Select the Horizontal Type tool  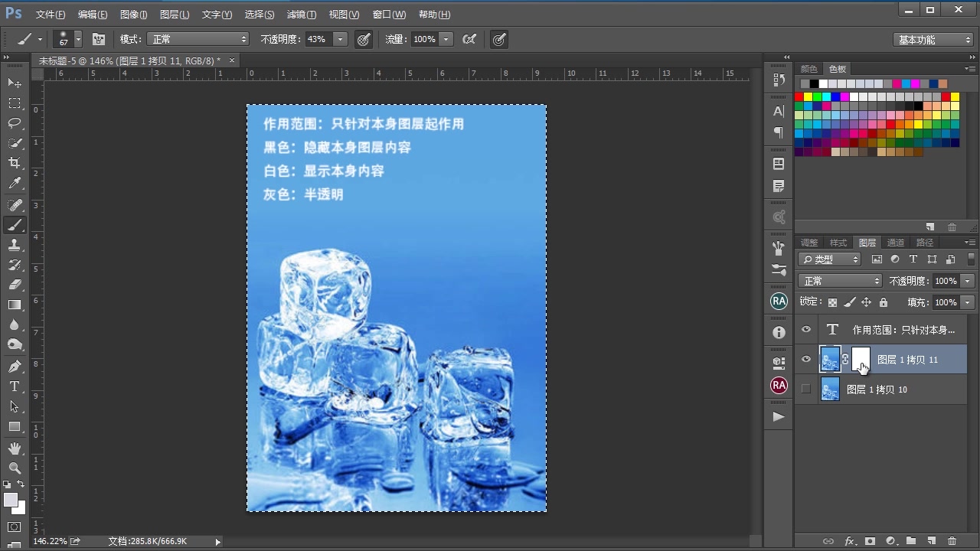15,386
